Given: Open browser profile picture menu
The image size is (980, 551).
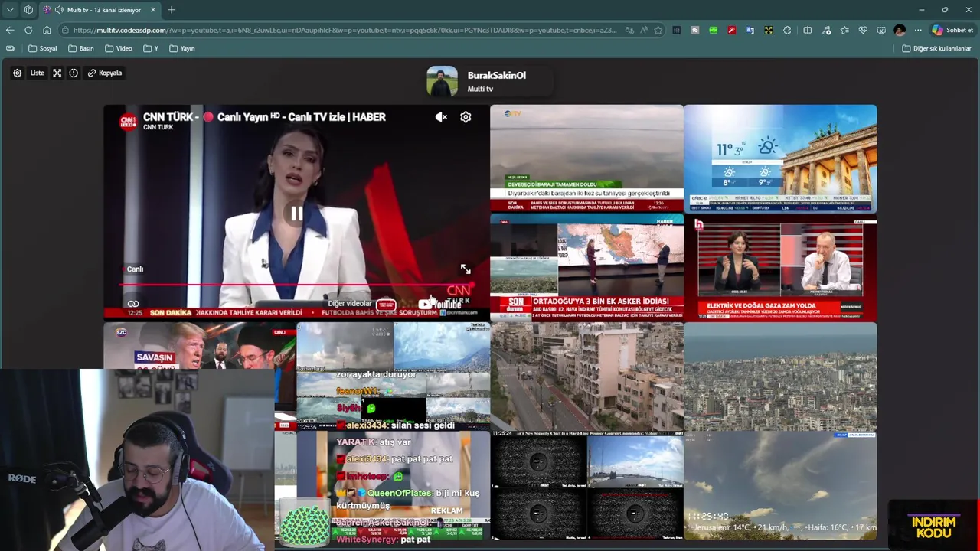Looking at the screenshot, I should click(x=900, y=30).
